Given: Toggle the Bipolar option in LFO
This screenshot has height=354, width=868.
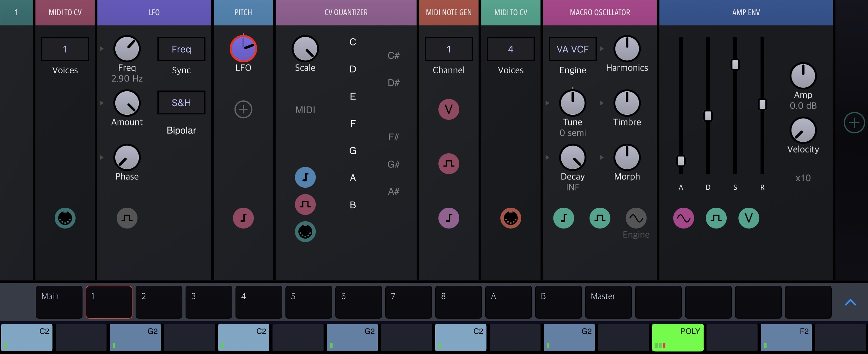Looking at the screenshot, I should point(181,130).
